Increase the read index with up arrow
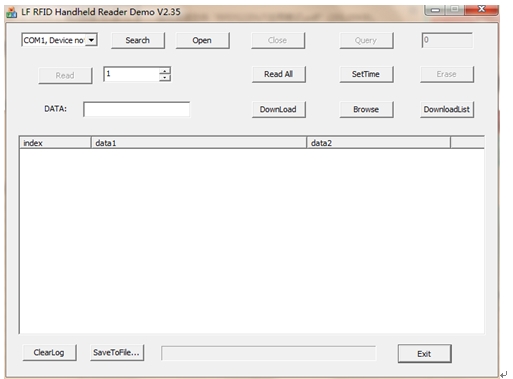This screenshot has width=513, height=379. [165, 71]
